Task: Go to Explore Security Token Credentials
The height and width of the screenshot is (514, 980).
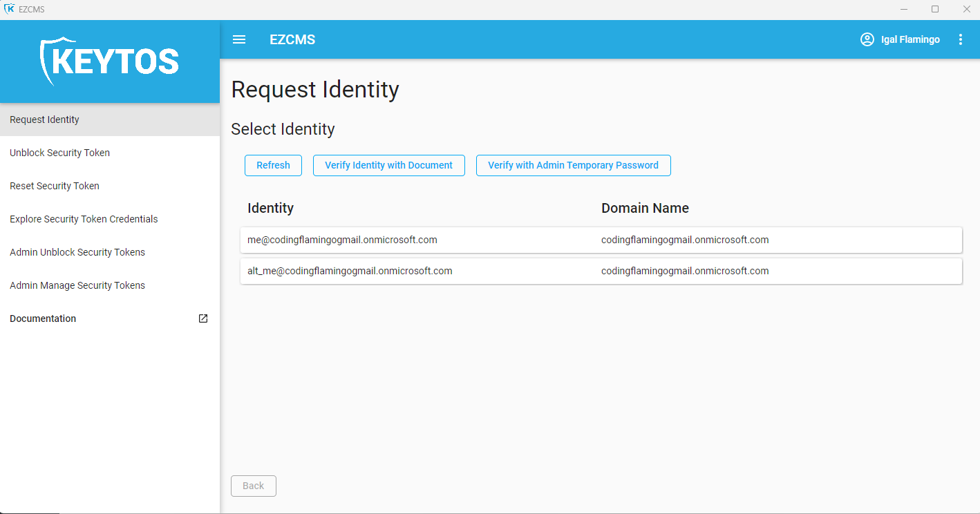Action: click(110, 219)
